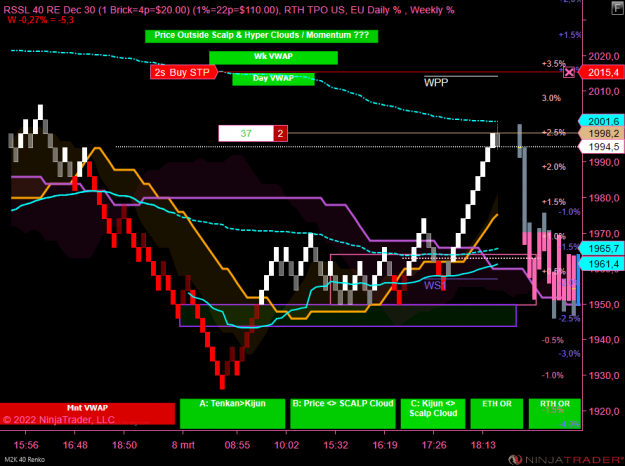
Task: Select the position quantity box showing 37
Action: click(246, 133)
